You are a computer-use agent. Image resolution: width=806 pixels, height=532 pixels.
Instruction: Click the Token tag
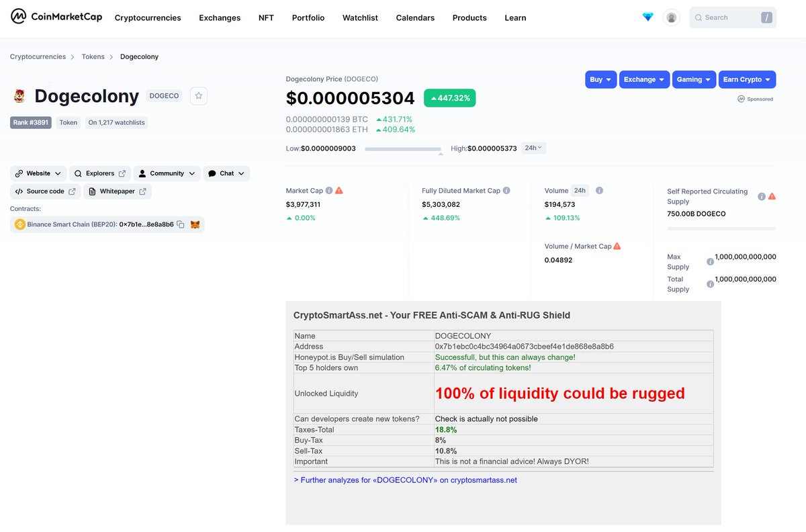[68, 122]
